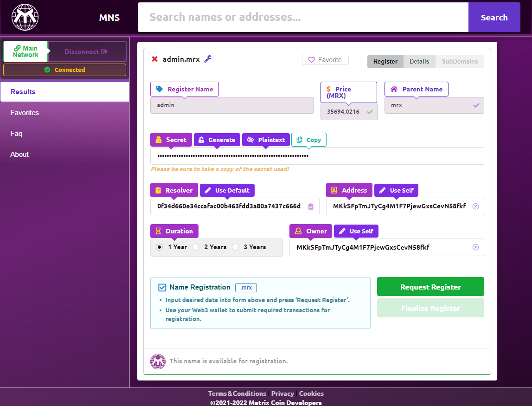Click the Parent Name label
The image size is (532, 406).
[x=417, y=89]
